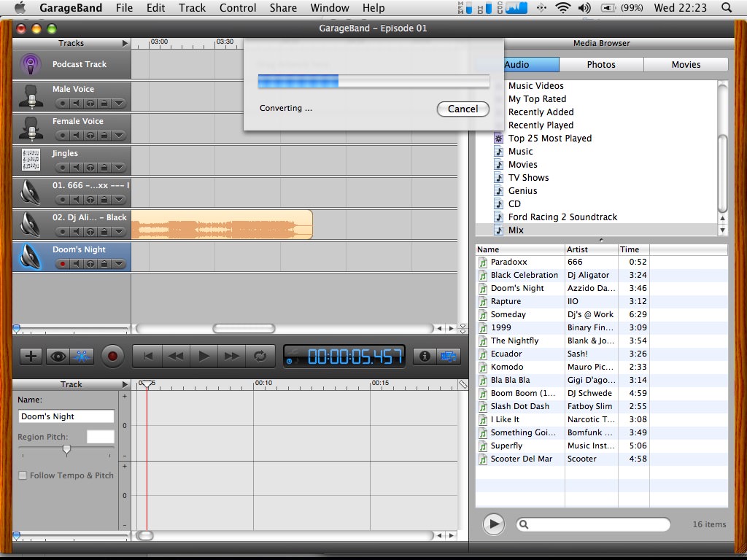Open the Bluetooth status menu
This screenshot has height=560, width=747.
pyautogui.click(x=541, y=7)
